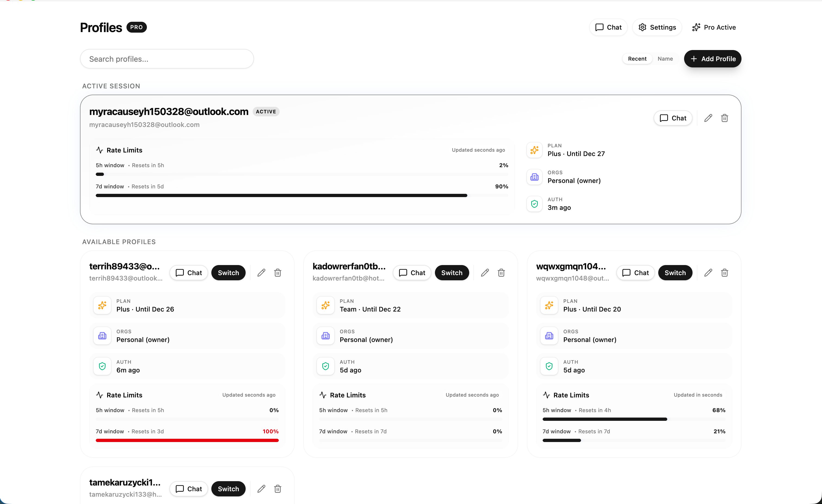Switch to the wqwxgmqn104 profile
The image size is (822, 504).
[675, 273]
